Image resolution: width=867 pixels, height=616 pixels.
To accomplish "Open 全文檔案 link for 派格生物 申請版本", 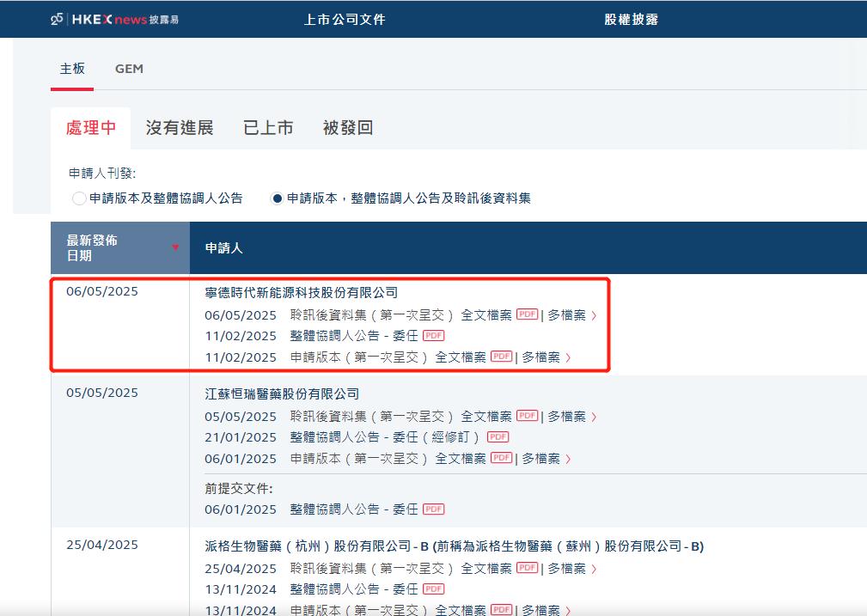I will (461, 611).
